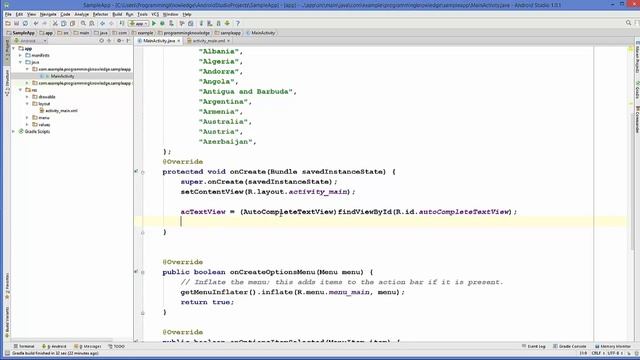The height and width of the screenshot is (360, 640).
Task: Fold the onCreate method in gutter
Action: (143, 172)
